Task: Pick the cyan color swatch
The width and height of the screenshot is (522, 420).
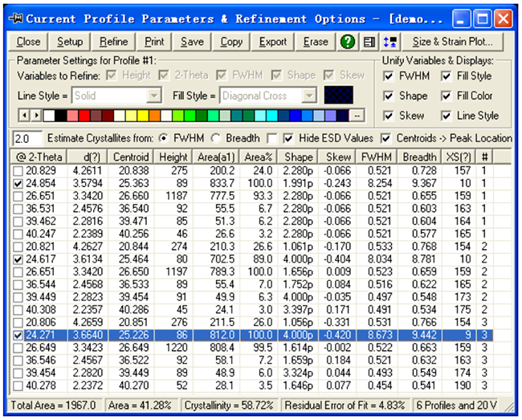Action: pos(271,116)
